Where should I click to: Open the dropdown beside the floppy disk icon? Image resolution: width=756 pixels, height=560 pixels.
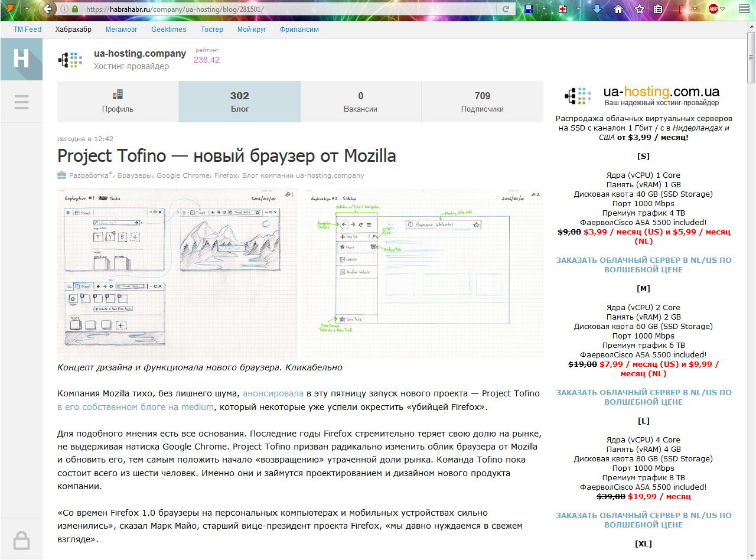[x=545, y=9]
